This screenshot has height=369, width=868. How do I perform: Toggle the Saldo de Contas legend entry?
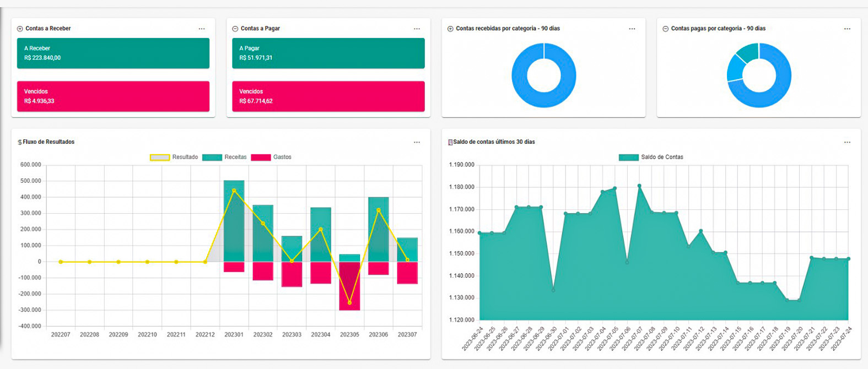coord(651,158)
